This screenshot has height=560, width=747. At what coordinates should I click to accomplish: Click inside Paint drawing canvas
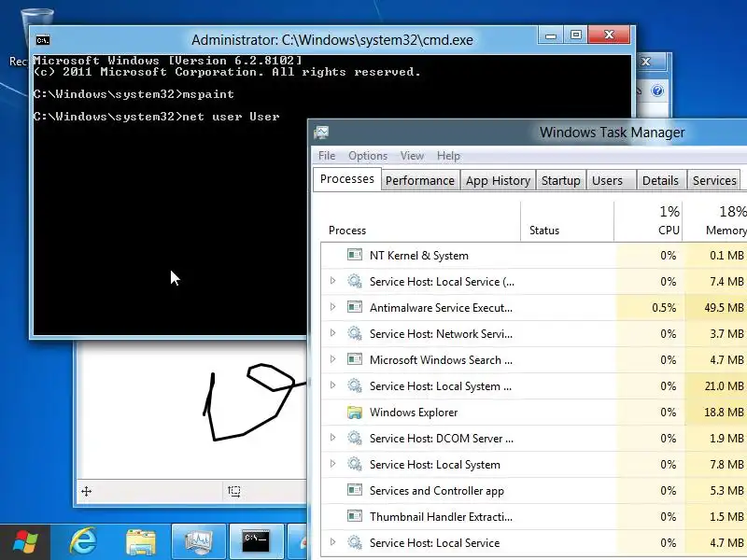[190, 410]
